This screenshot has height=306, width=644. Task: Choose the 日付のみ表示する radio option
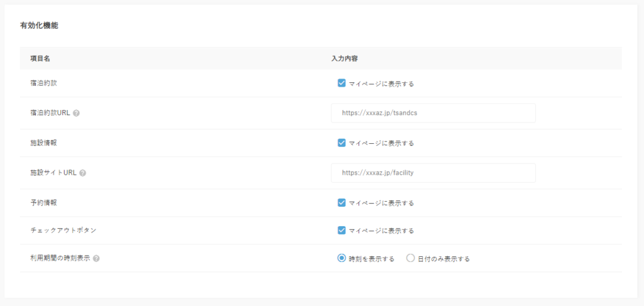[x=411, y=258]
